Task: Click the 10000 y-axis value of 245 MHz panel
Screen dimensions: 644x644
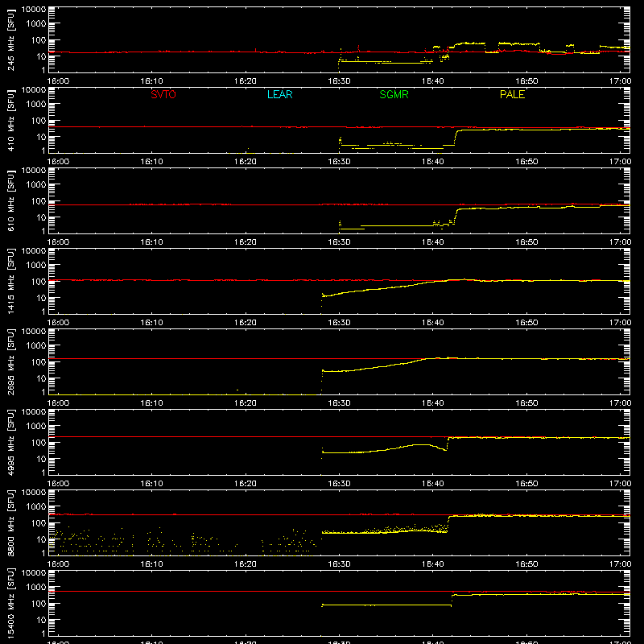Action: [34, 10]
